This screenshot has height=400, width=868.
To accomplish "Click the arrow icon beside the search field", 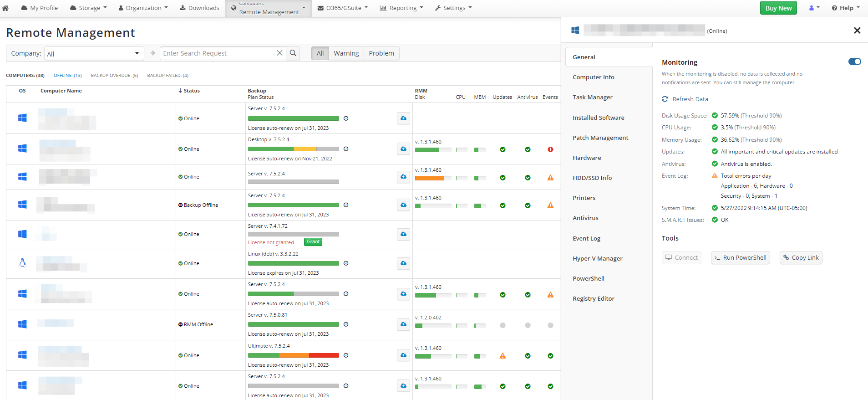I will point(153,53).
